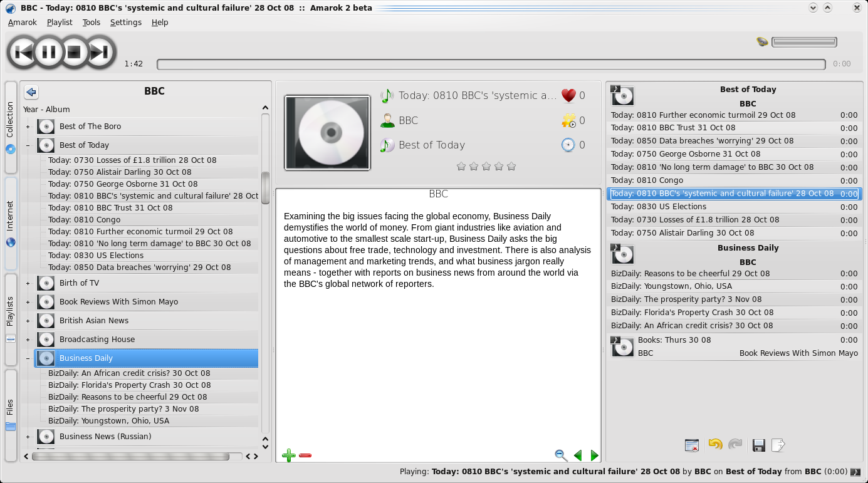Go to previous context view green arrow
Screen dimensions: 868x483
coord(578,455)
